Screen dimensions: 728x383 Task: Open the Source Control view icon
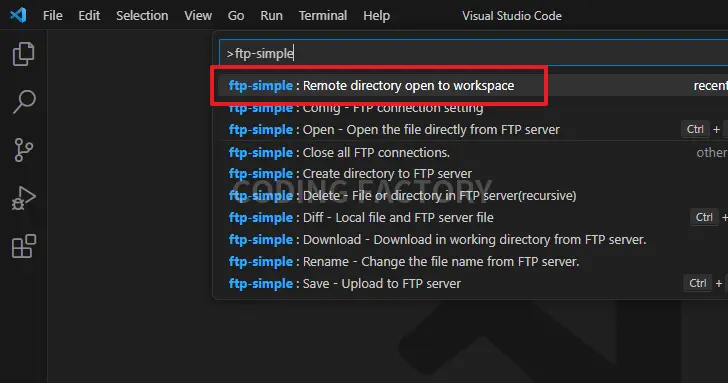tap(23, 150)
